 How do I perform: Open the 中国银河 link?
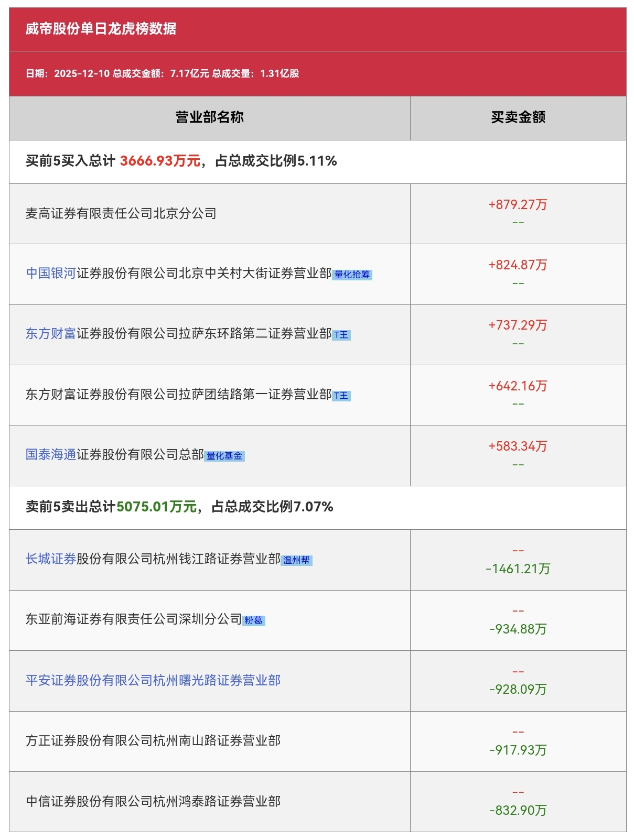click(51, 273)
